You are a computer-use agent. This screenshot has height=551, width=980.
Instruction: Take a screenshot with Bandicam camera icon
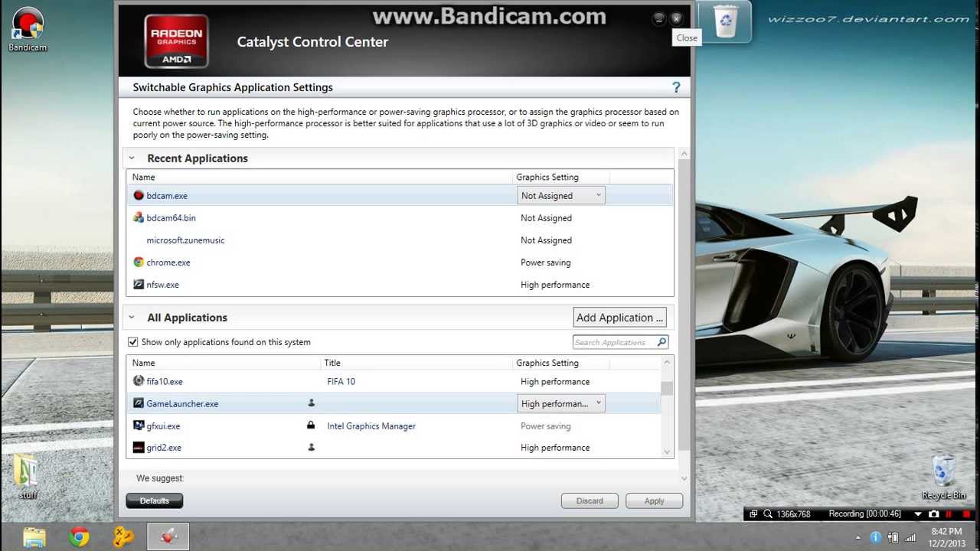933,514
